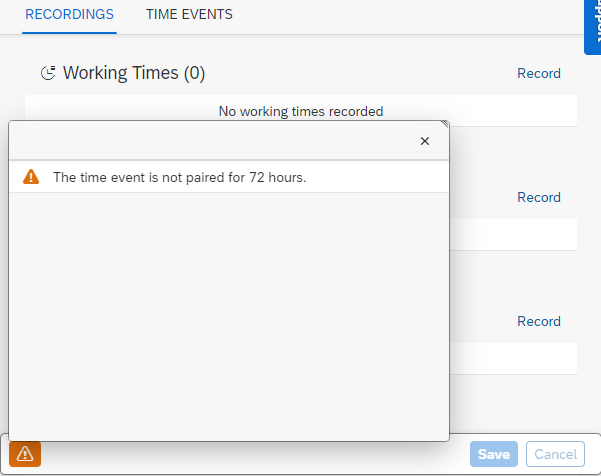Image resolution: width=601 pixels, height=476 pixels.
Task: Click the Working Times (0) heading
Action: point(134,73)
